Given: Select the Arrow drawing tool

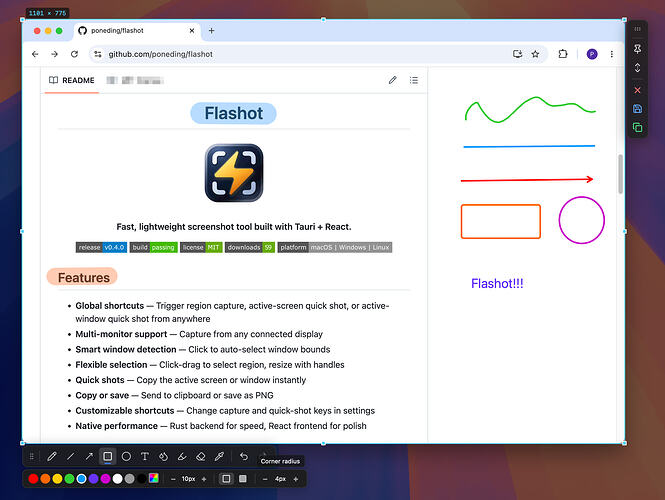Looking at the screenshot, I should (89, 456).
